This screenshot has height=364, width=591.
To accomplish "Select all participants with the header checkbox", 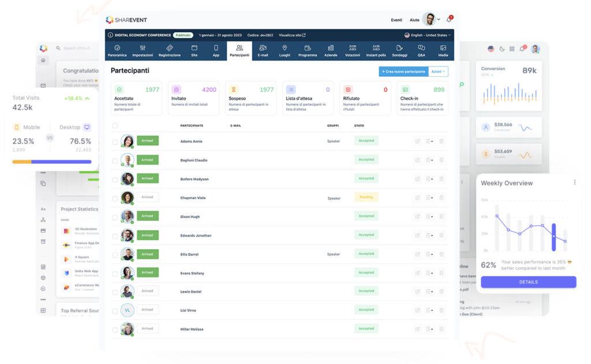I will click(x=115, y=126).
